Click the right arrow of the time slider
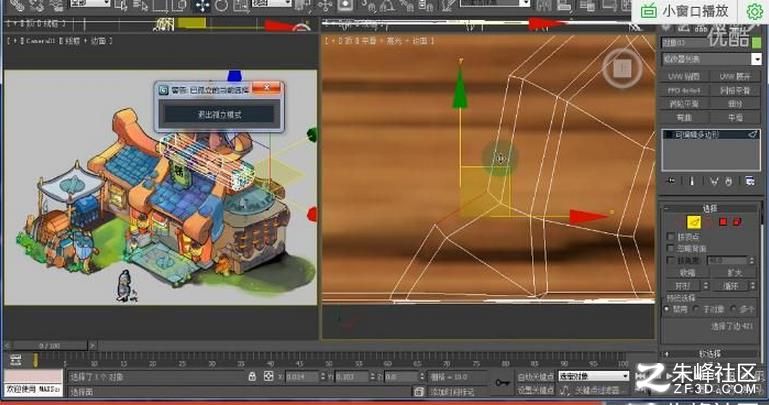The image size is (769, 405). pos(92,346)
